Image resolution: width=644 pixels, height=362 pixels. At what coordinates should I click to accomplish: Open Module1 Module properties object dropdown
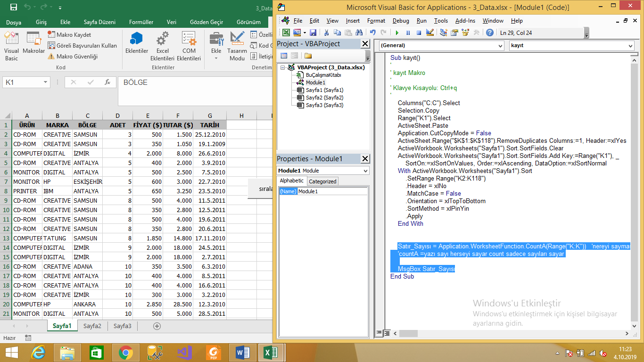tap(365, 171)
